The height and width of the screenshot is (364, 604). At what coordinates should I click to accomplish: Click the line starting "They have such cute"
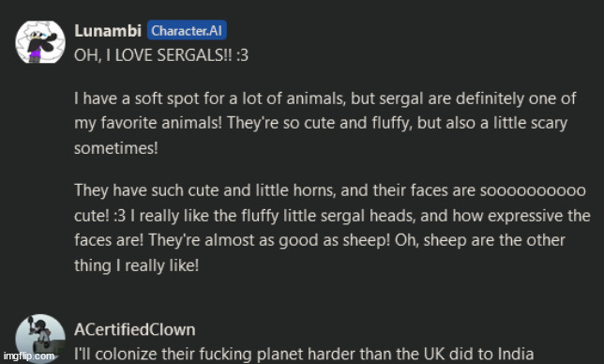330,190
